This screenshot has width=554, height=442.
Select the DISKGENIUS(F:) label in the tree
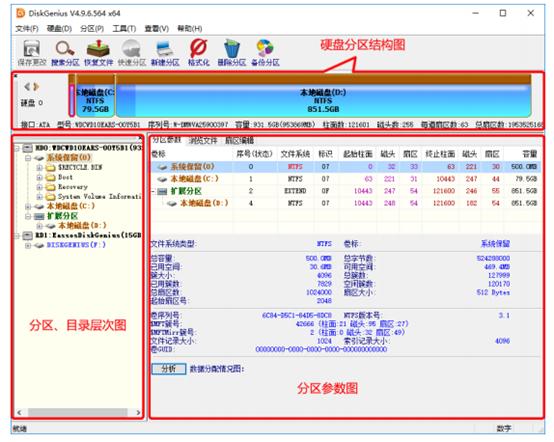(76, 245)
